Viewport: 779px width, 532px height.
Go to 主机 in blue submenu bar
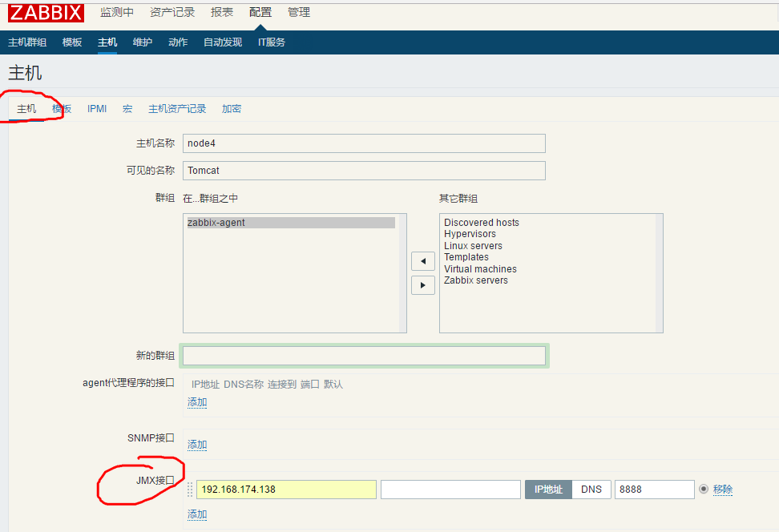pyautogui.click(x=107, y=42)
